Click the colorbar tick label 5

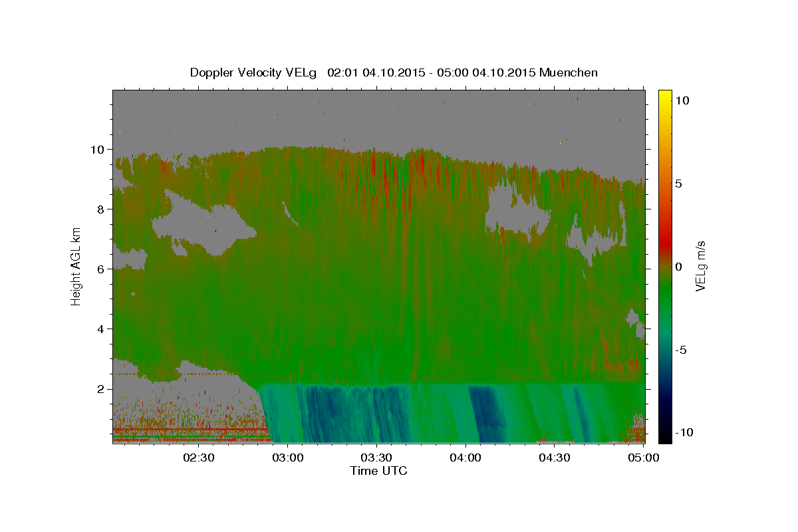(679, 184)
